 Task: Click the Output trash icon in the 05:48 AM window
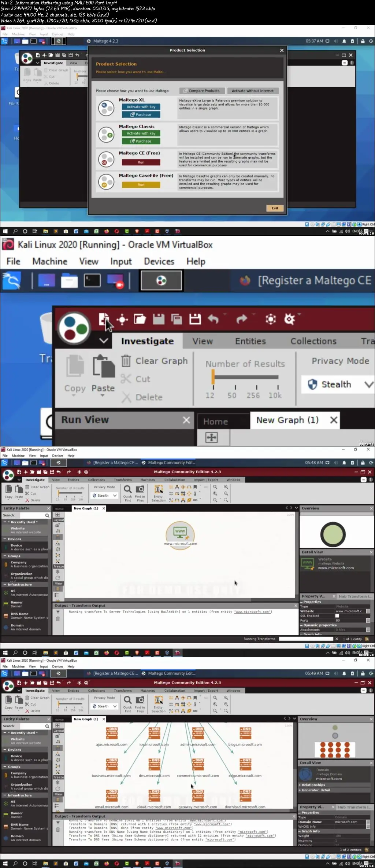pos(58,619)
